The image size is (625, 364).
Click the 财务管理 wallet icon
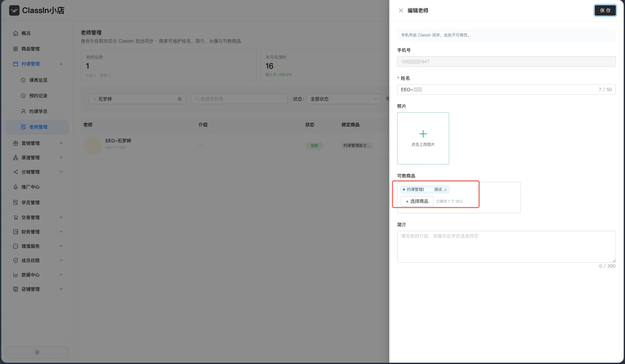point(16,232)
